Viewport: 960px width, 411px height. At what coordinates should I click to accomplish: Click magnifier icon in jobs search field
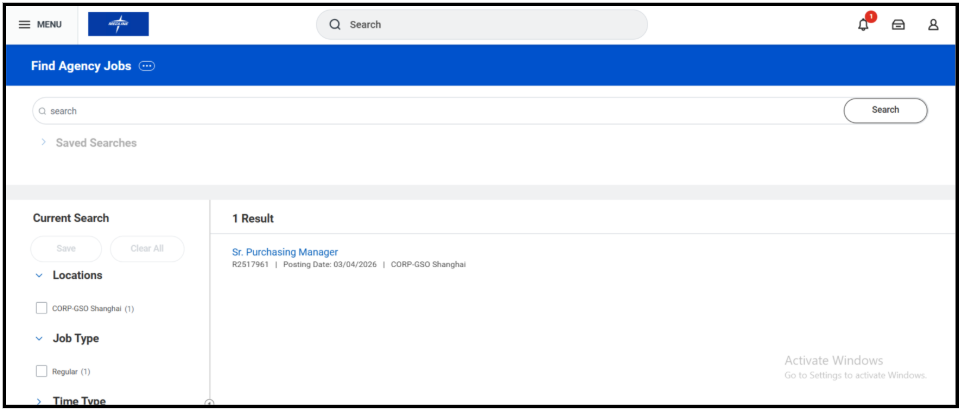[42, 111]
